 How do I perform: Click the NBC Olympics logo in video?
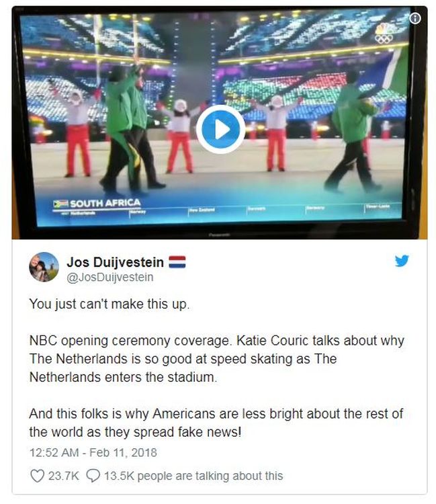[x=384, y=34]
